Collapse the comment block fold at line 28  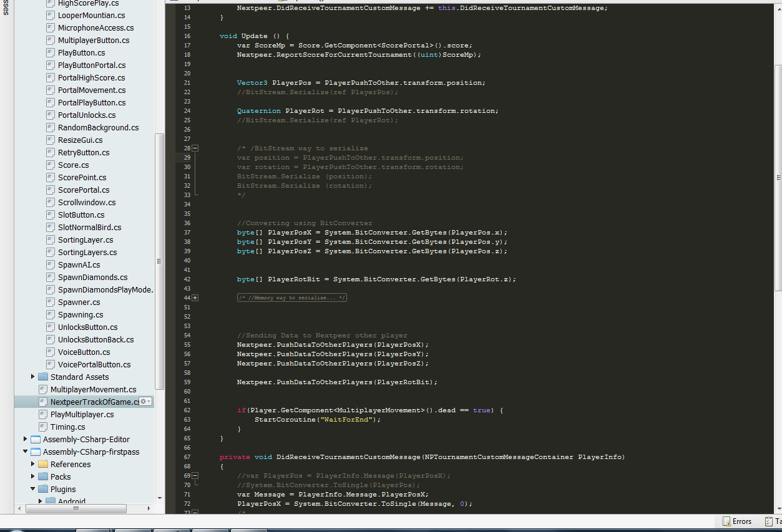point(195,148)
